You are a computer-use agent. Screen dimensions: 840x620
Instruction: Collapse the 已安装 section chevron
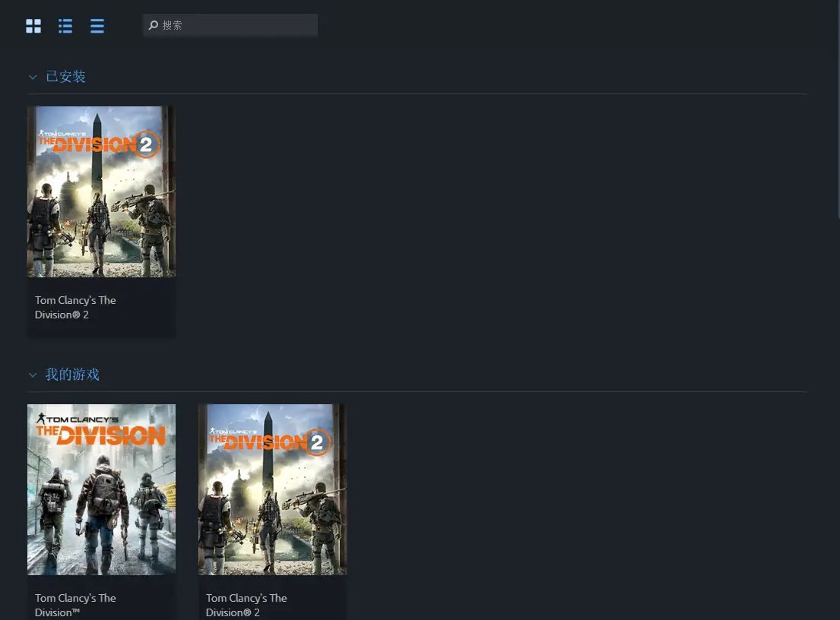[33, 77]
